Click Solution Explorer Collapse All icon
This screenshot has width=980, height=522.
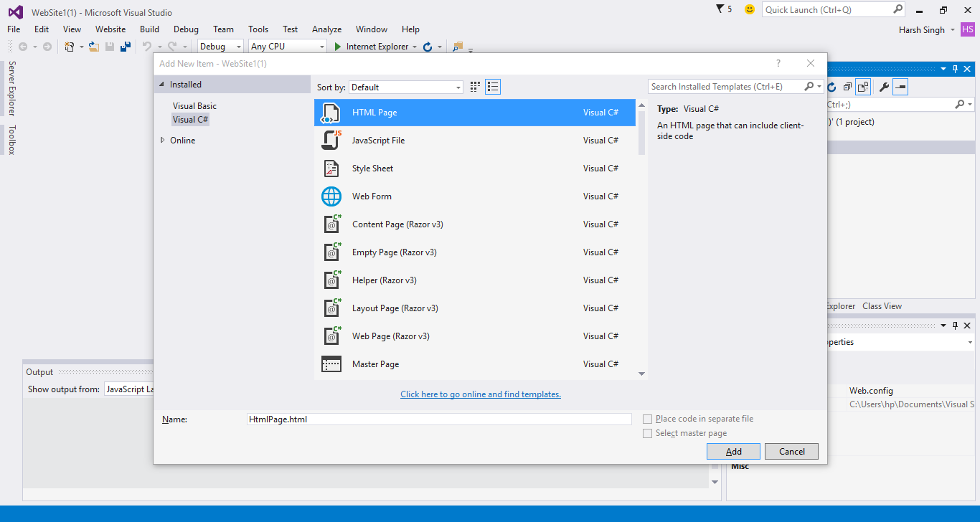click(847, 87)
